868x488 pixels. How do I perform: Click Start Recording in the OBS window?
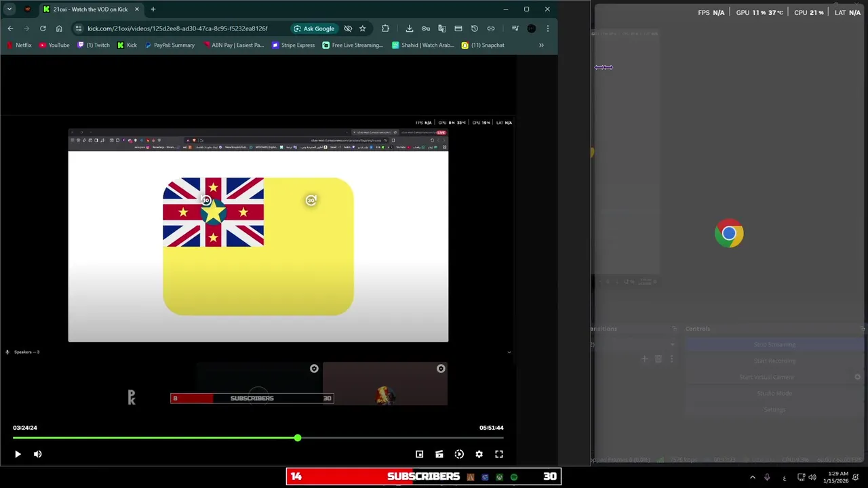tap(774, 361)
